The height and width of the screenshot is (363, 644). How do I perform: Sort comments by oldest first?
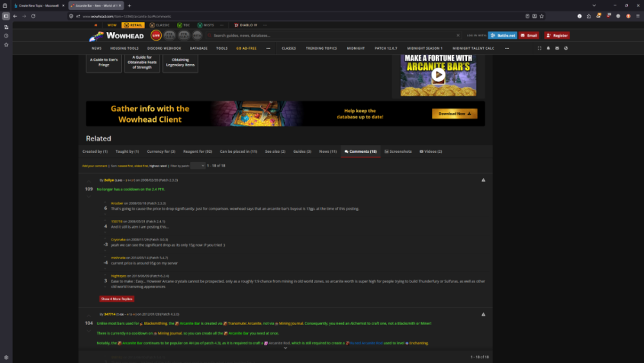pyautogui.click(x=141, y=166)
